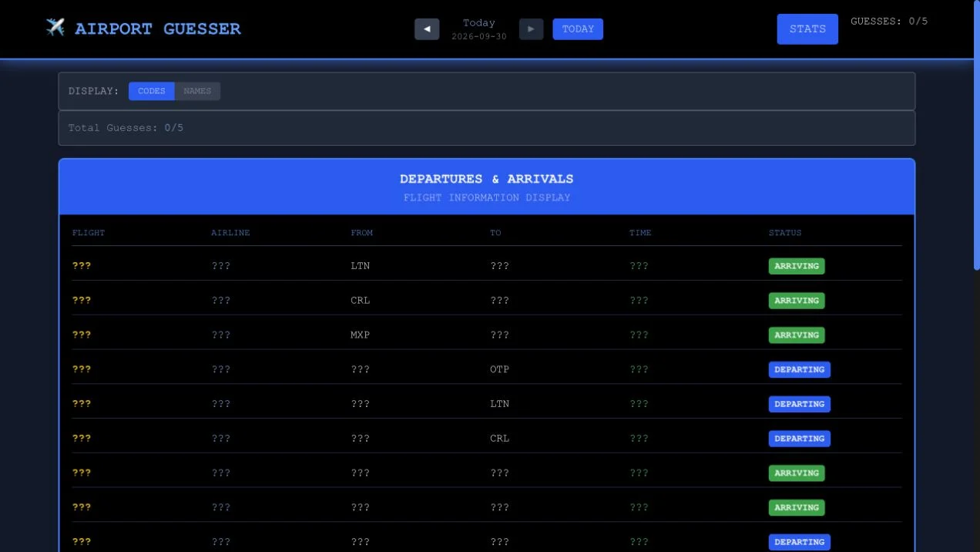Click the TO column header

(495, 233)
